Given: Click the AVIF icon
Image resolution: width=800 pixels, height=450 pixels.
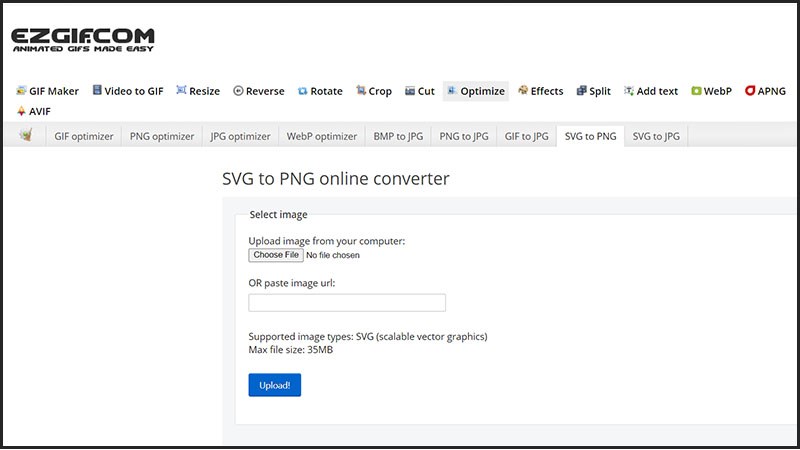Looking at the screenshot, I should click(x=21, y=111).
